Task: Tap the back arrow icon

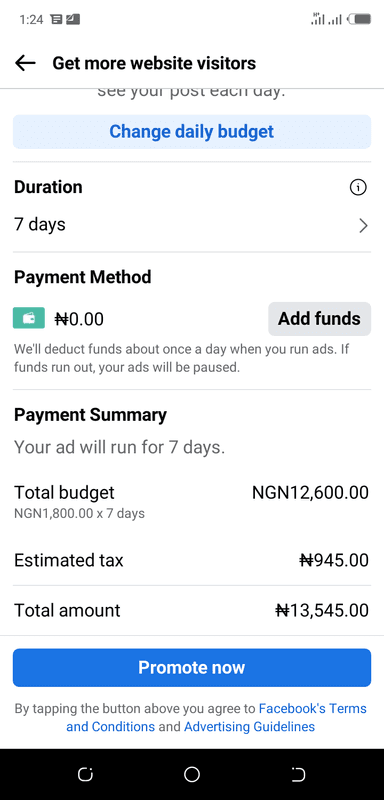Action: pos(25,63)
